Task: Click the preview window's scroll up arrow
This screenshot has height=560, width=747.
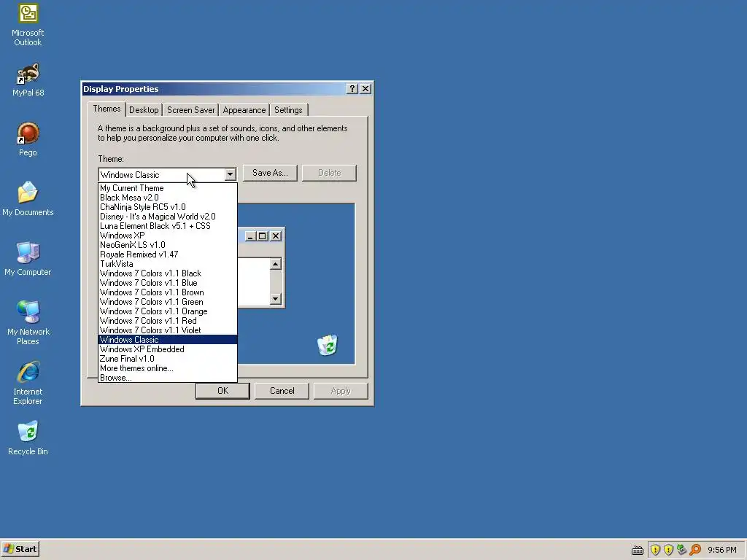Action: pos(275,264)
